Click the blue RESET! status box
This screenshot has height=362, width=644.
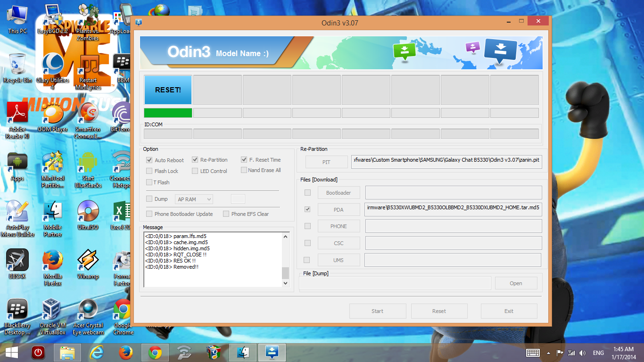tap(168, 90)
